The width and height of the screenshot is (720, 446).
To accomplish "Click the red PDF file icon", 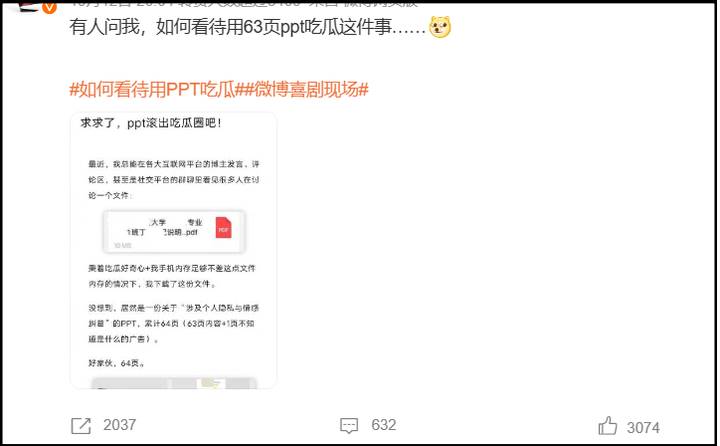I will pyautogui.click(x=224, y=228).
